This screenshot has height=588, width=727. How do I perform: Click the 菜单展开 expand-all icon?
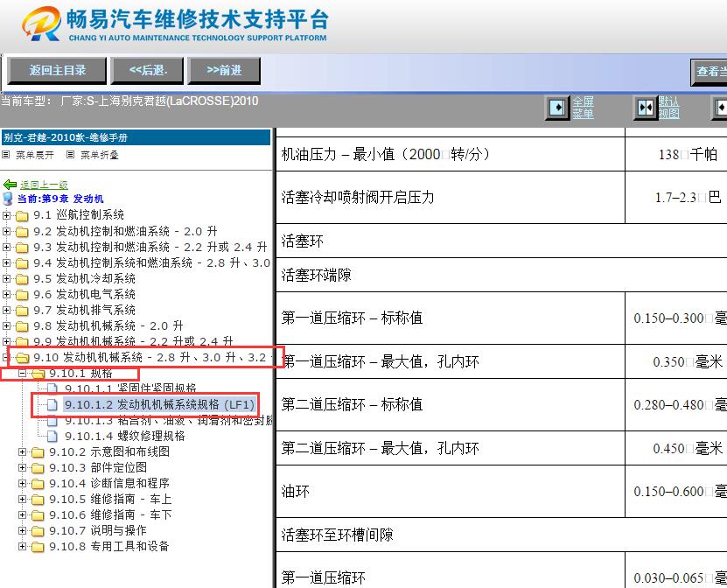5,154
